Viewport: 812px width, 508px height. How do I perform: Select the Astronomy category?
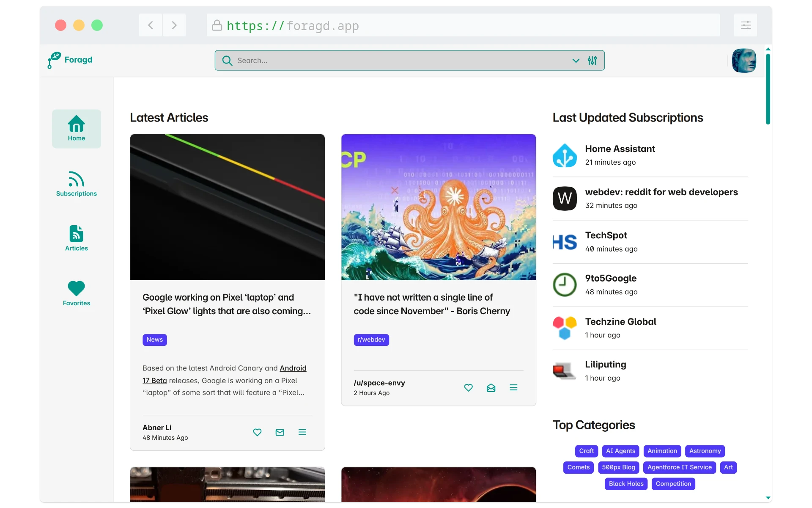pos(705,451)
